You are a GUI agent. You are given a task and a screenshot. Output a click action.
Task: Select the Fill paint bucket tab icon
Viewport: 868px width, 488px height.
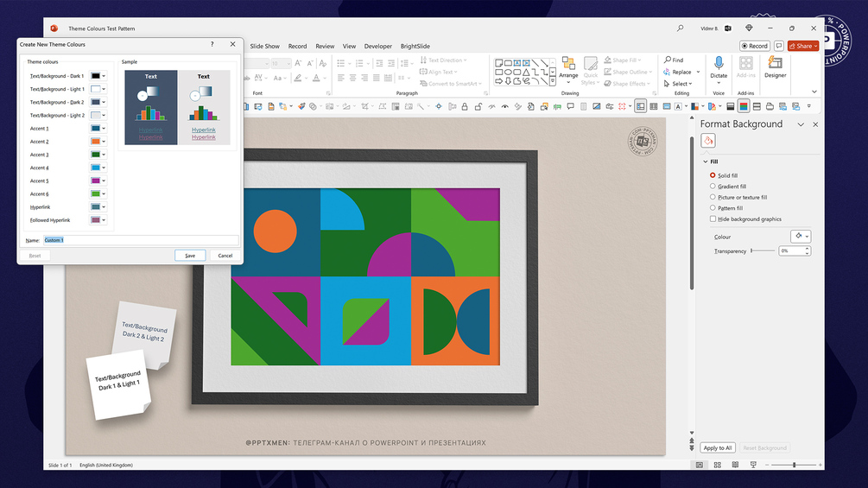[708, 141]
